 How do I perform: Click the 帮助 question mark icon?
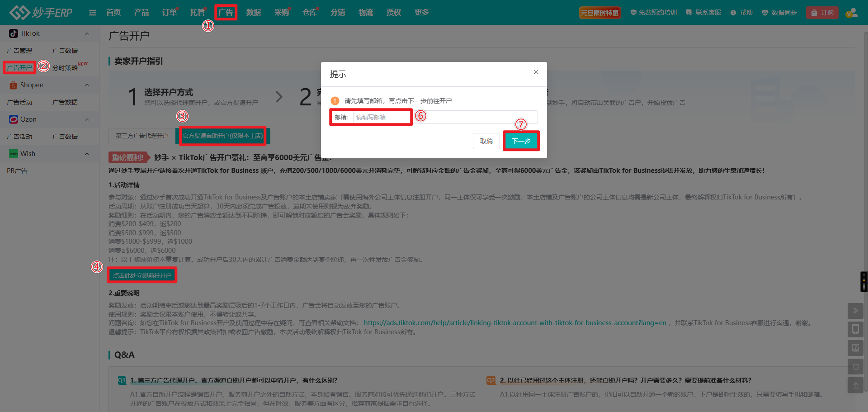[x=733, y=13]
